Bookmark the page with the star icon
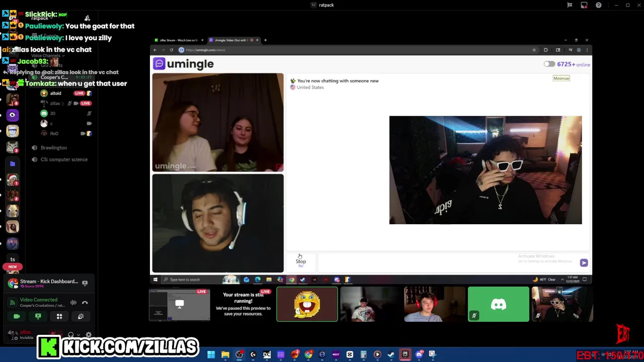The height and width of the screenshot is (362, 644). click(534, 50)
